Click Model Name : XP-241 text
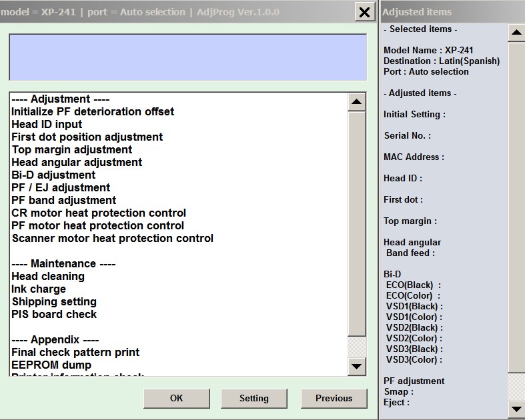The height and width of the screenshot is (420, 525). tap(428, 50)
